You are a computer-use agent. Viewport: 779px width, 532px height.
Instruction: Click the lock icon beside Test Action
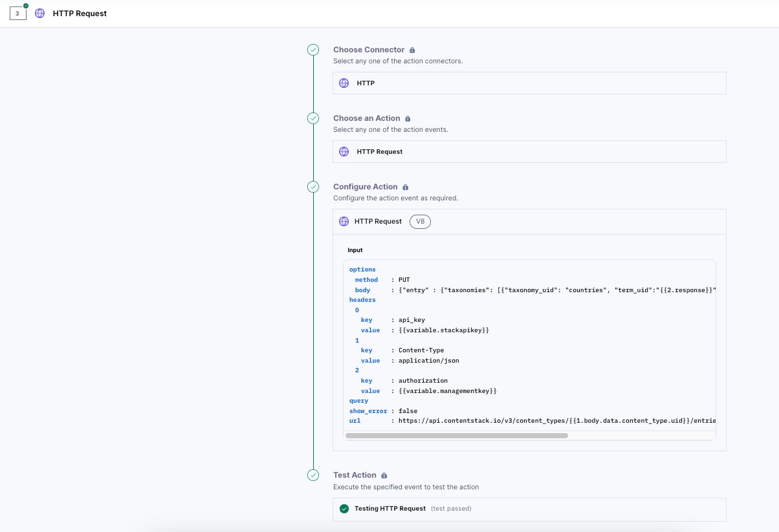[x=384, y=476]
